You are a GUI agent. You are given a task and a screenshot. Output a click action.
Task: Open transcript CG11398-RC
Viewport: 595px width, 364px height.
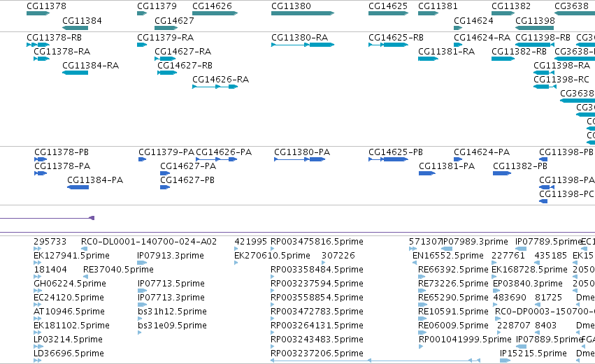561,80
